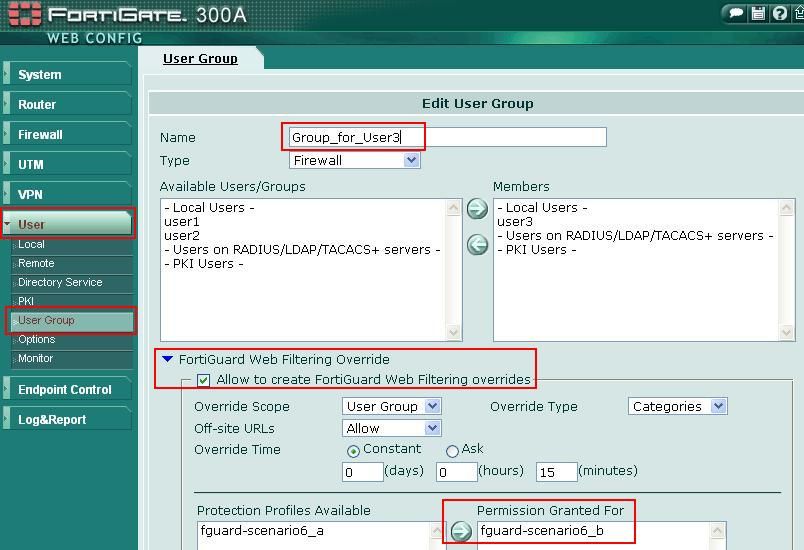Image resolution: width=804 pixels, height=550 pixels.
Task: Select the Constant override time option
Action: [x=352, y=451]
